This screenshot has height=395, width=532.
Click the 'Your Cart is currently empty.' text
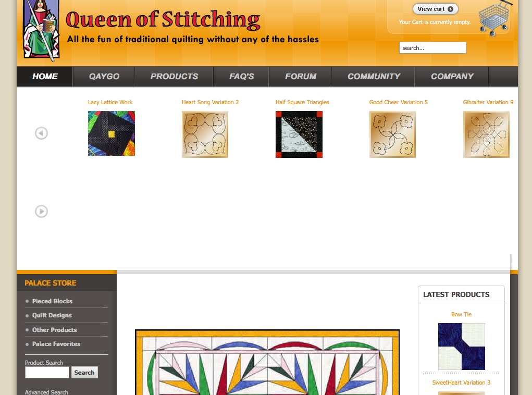pyautogui.click(x=435, y=22)
